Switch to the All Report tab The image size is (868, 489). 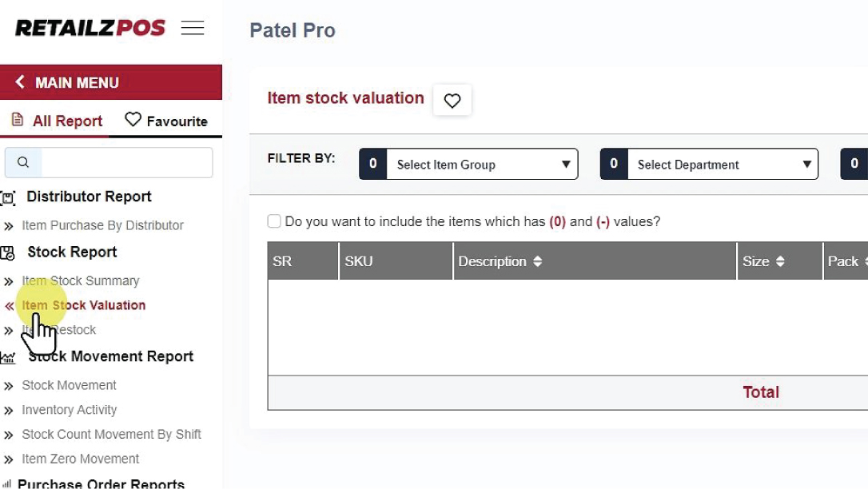56,121
